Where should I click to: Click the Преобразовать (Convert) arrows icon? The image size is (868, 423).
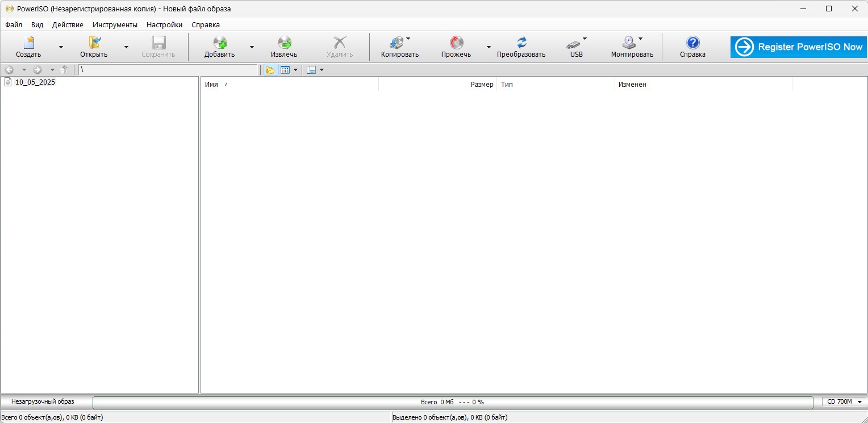pos(521,43)
